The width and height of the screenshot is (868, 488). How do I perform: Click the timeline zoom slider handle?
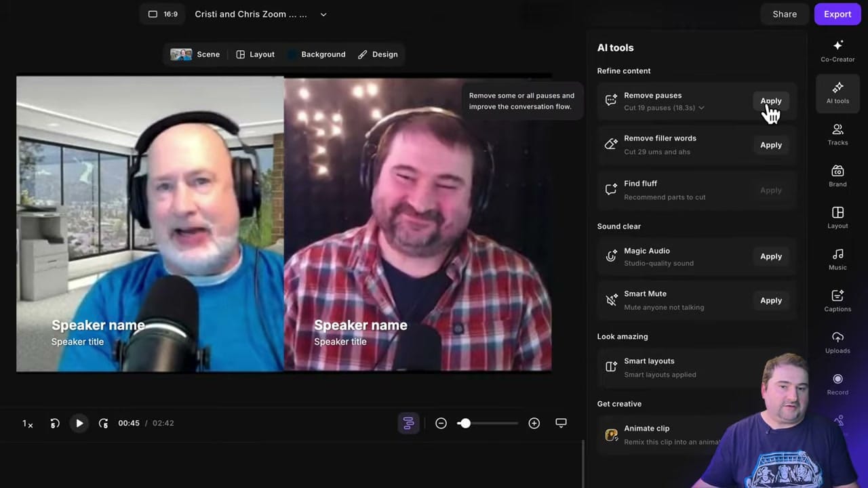(465, 423)
